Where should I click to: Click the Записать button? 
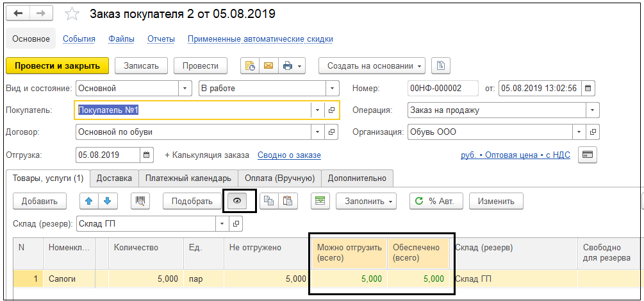click(141, 65)
